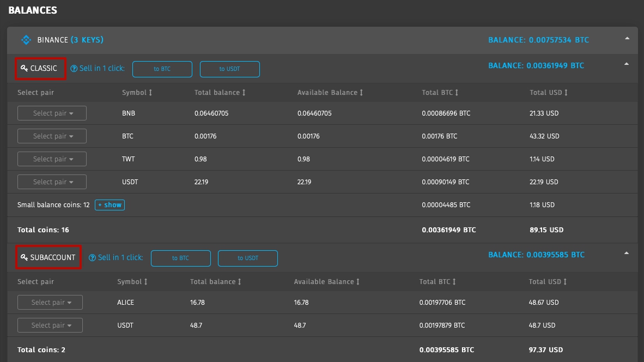Viewport: 644px width, 362px height.
Task: Click the Total balance sort arrows in the Subaccount table
Action: tap(239, 281)
